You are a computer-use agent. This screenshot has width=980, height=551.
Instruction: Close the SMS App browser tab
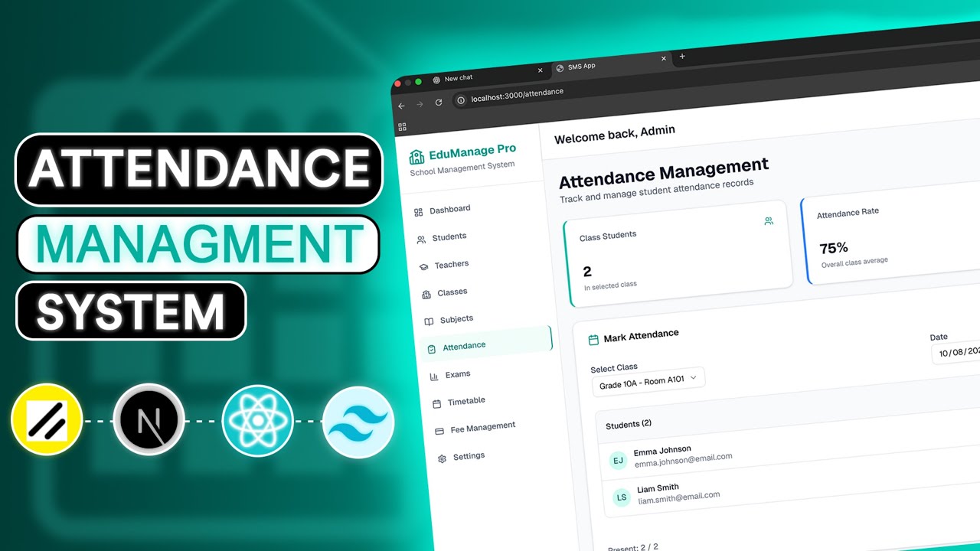(664, 58)
